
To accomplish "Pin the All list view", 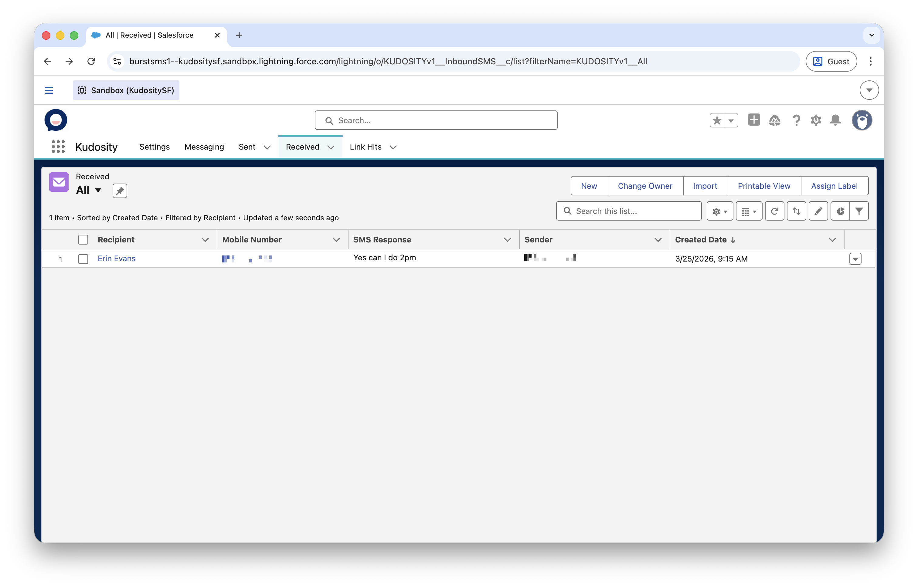I will point(120,191).
